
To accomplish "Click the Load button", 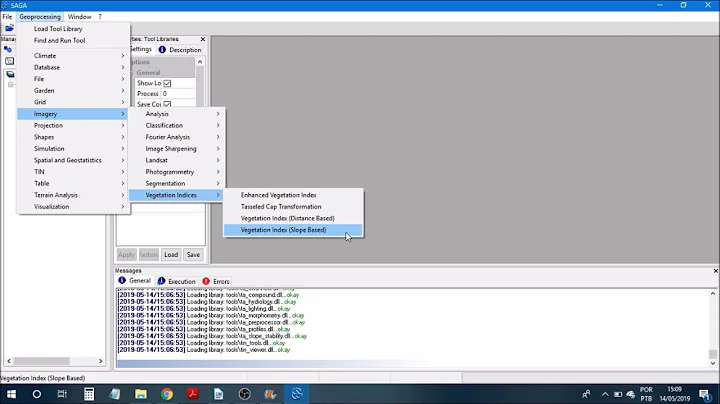I will tap(171, 254).
